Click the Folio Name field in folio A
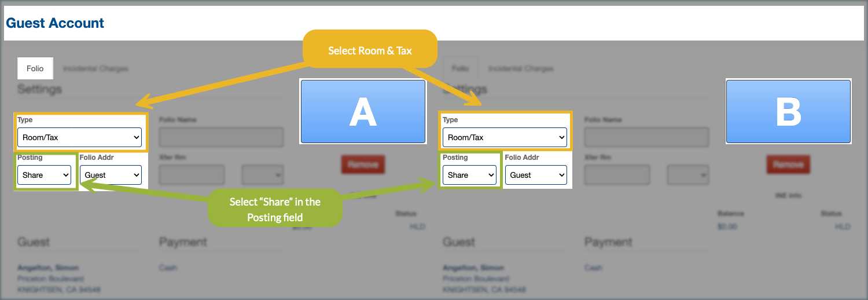The height and width of the screenshot is (300, 868). click(x=221, y=137)
